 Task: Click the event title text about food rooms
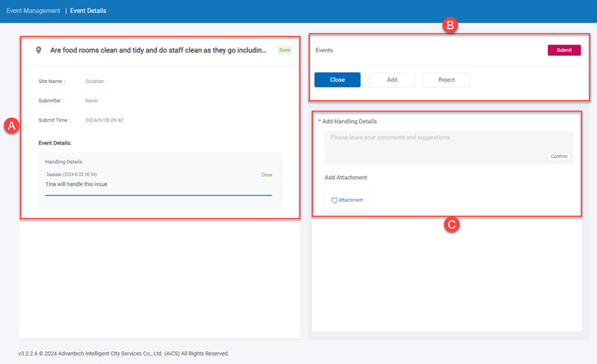158,50
